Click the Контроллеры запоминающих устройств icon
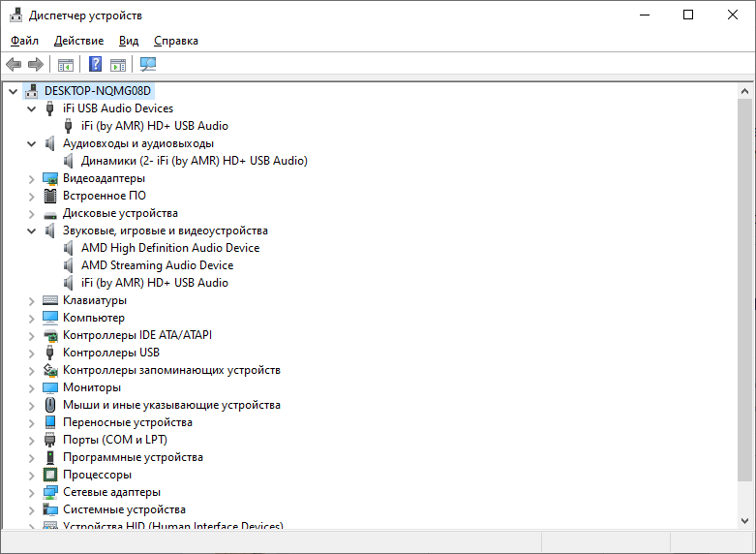 (x=50, y=370)
